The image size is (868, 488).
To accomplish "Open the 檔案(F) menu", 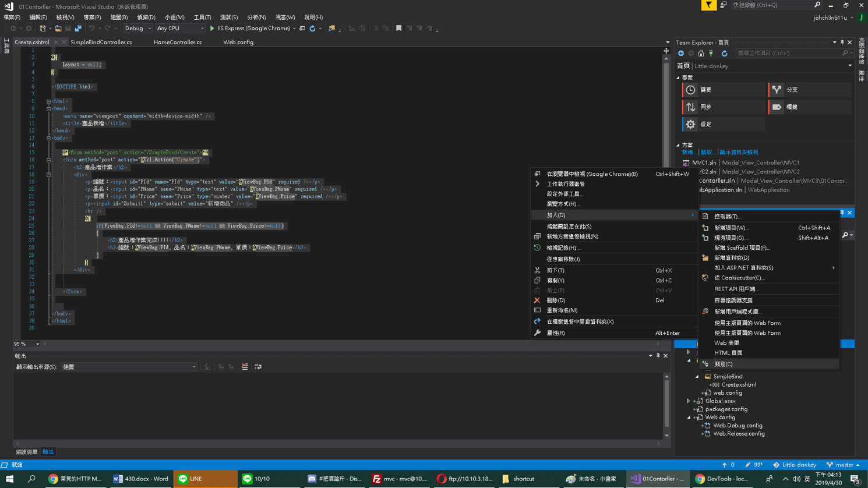I will [x=12, y=17].
